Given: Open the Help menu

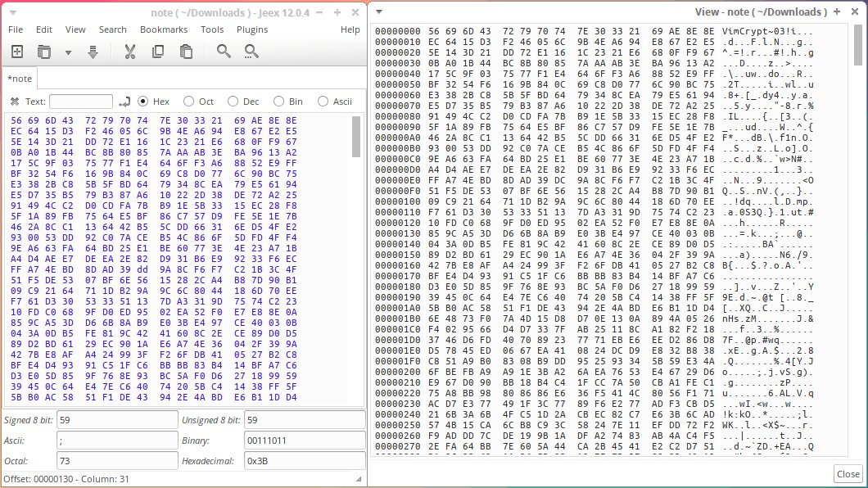Looking at the screenshot, I should [x=350, y=29].
